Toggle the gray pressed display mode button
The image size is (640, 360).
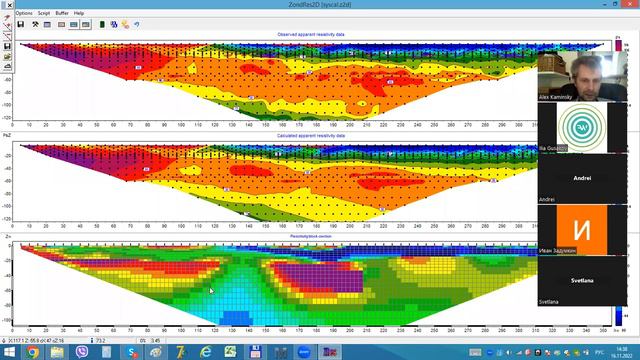pyautogui.click(x=85, y=24)
